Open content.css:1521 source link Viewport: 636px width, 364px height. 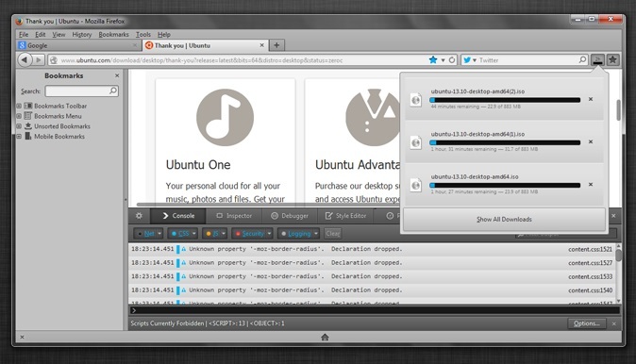click(x=590, y=249)
